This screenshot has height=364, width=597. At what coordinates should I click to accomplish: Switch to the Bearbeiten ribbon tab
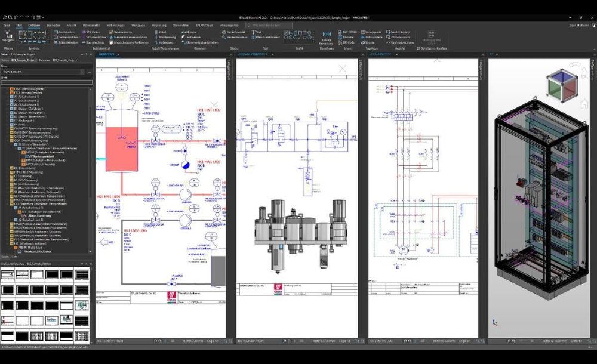pyautogui.click(x=53, y=25)
